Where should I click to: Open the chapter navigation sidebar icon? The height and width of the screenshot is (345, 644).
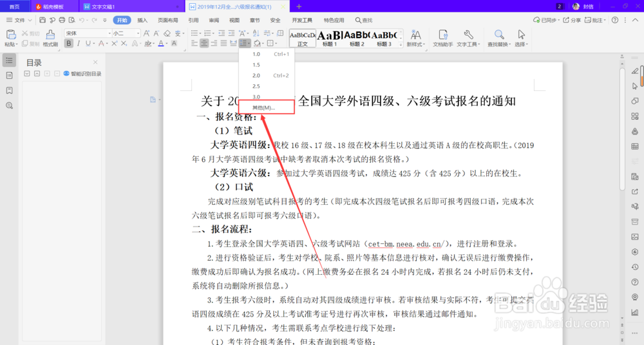(x=9, y=75)
